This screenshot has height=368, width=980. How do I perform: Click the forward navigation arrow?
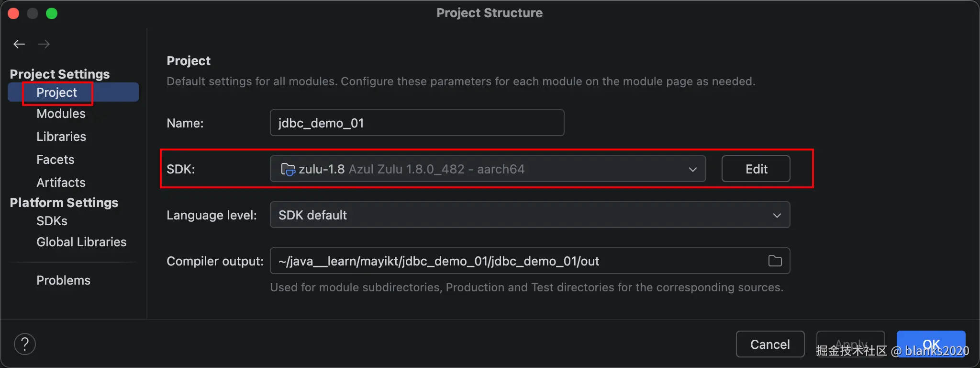click(x=44, y=45)
